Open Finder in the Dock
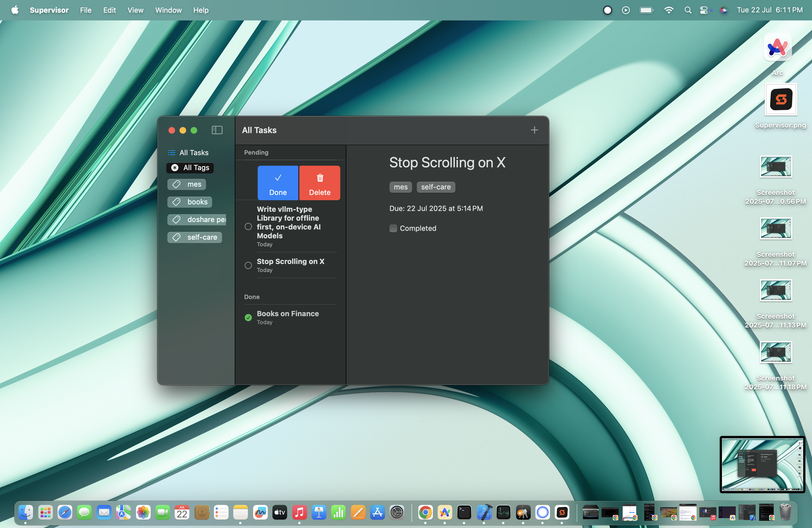The height and width of the screenshot is (528, 812). [26, 512]
